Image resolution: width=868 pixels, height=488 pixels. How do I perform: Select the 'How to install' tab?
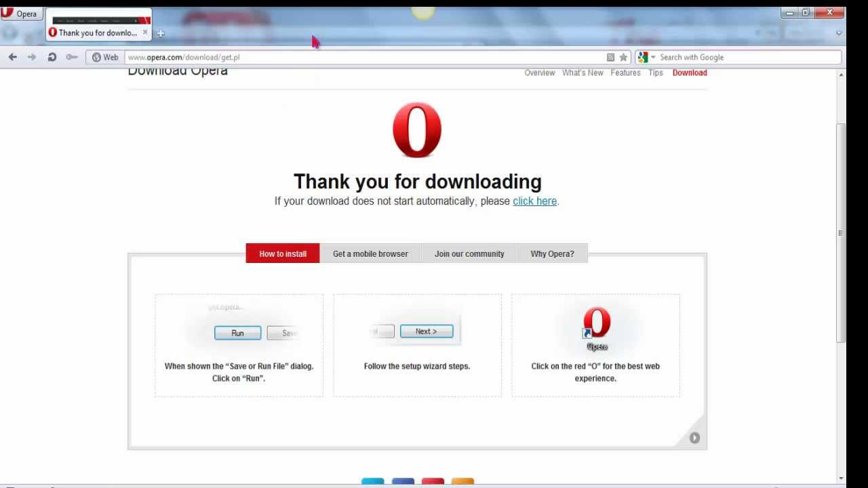coord(283,253)
